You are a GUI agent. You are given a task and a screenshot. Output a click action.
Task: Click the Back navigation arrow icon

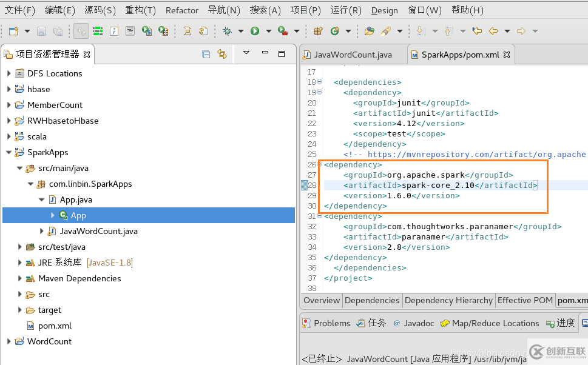point(493,31)
